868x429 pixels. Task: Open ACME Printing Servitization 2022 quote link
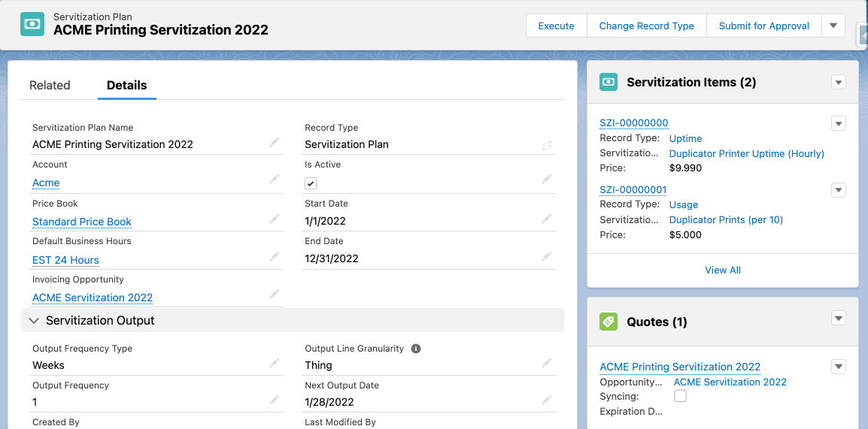(681, 367)
